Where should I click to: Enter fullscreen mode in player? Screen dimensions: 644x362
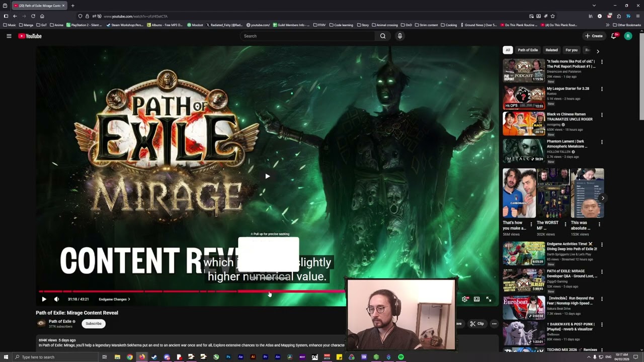(x=489, y=299)
